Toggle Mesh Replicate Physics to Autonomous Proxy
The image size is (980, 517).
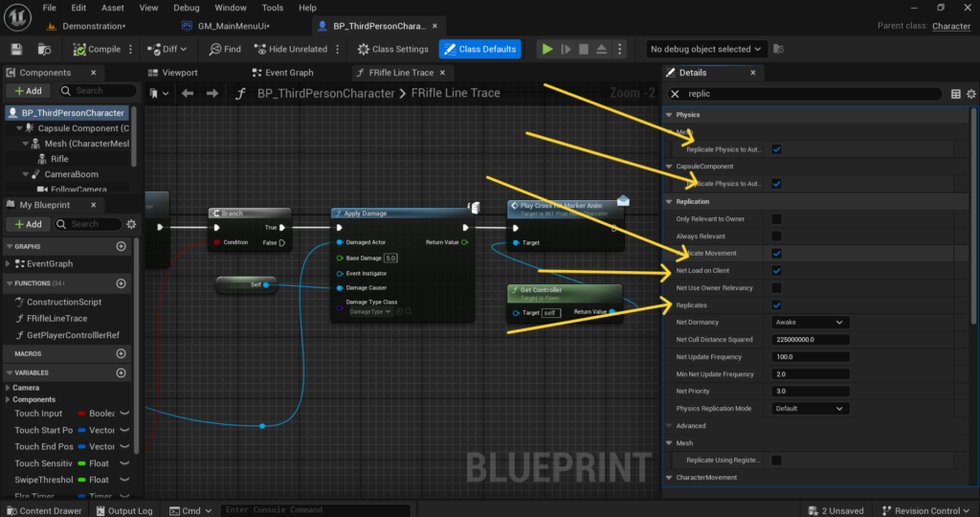(x=776, y=149)
